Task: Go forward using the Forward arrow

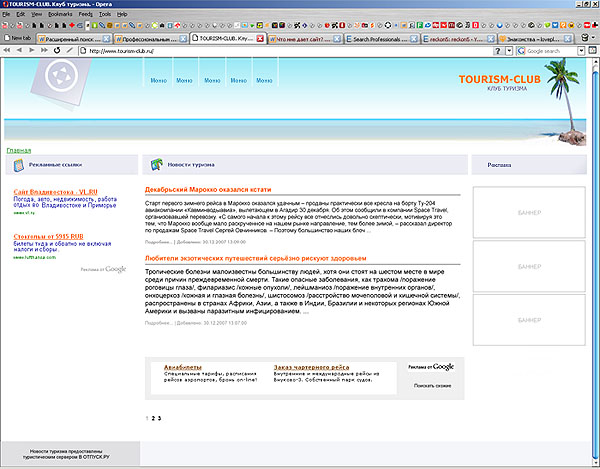Action: coord(32,50)
